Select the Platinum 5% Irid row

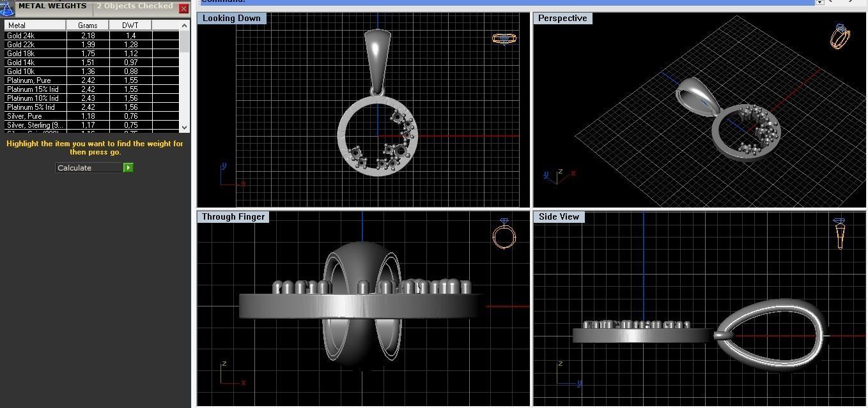(92, 107)
